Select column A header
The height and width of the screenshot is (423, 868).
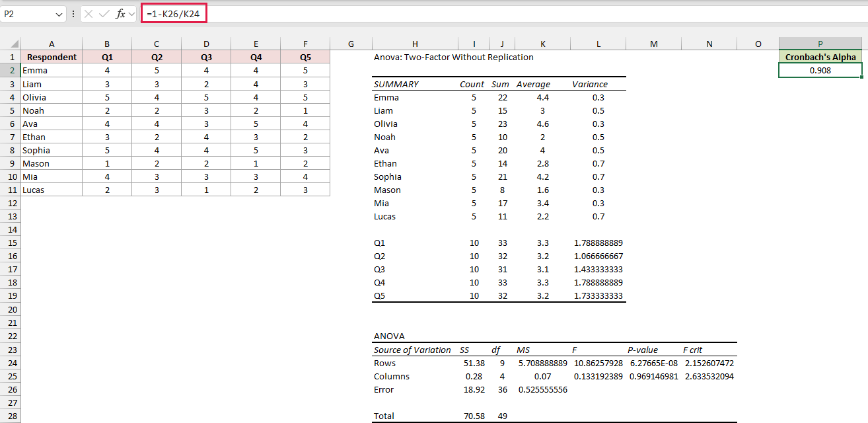click(x=52, y=44)
